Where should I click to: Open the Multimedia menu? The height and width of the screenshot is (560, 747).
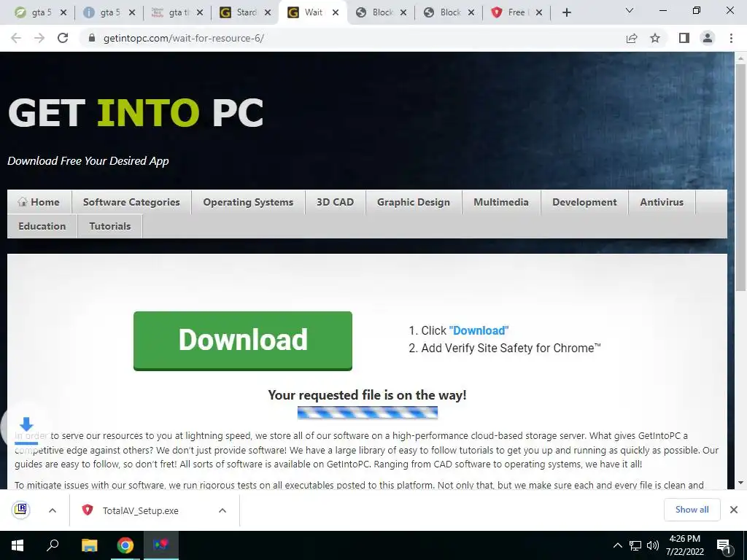tap(501, 202)
